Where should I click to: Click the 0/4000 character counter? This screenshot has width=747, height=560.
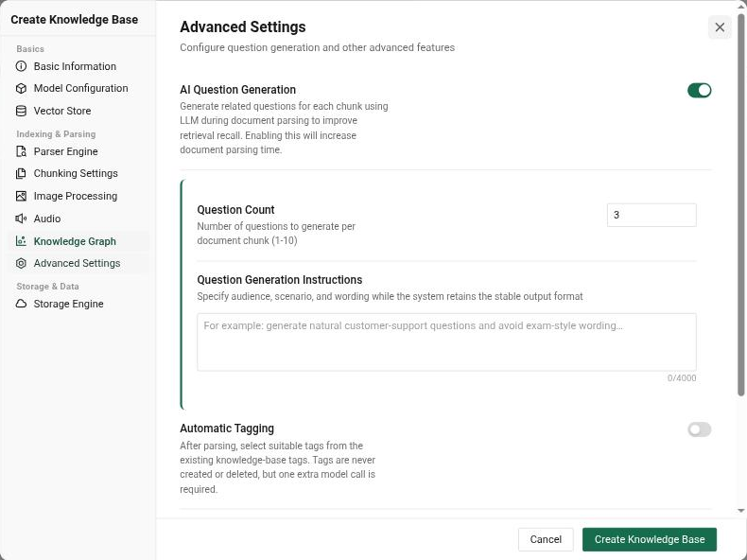[x=682, y=378]
